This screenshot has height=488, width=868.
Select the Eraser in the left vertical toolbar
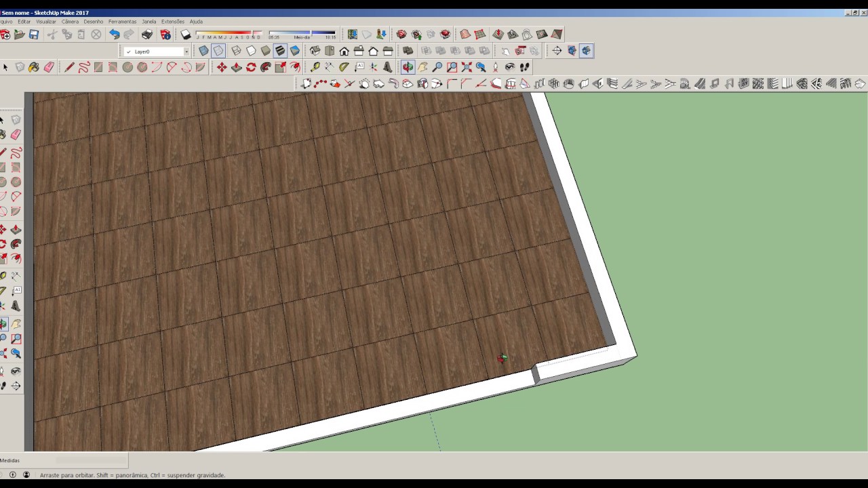point(16,134)
